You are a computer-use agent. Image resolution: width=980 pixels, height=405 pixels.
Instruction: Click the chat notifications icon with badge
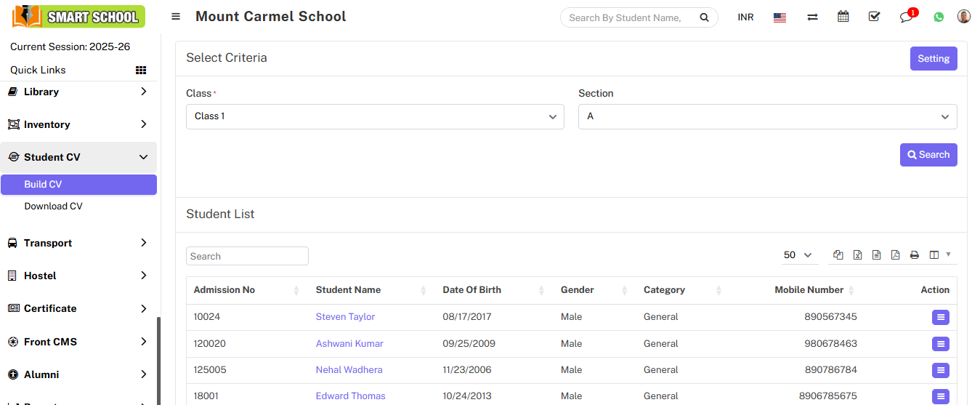[x=906, y=17]
